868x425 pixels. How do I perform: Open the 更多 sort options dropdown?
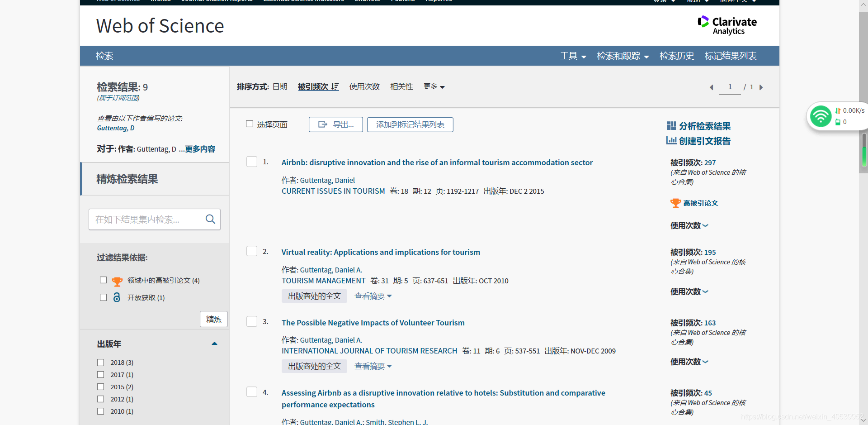(434, 86)
